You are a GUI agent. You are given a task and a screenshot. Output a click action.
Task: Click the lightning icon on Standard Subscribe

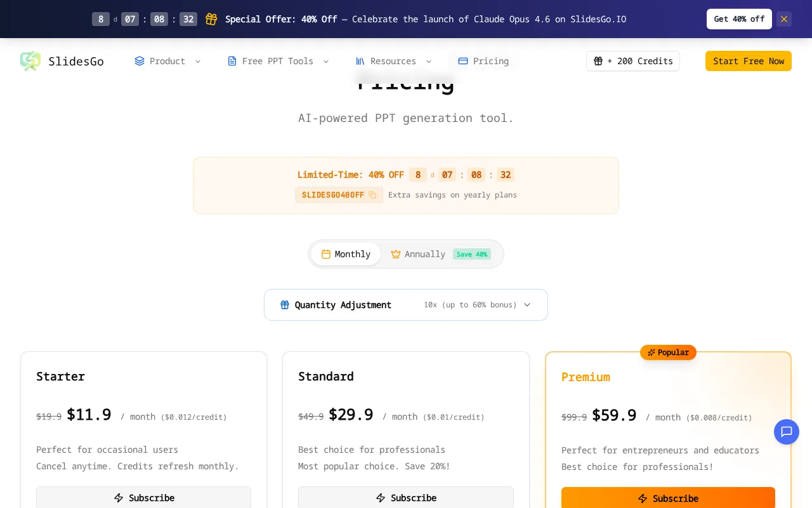tap(381, 498)
